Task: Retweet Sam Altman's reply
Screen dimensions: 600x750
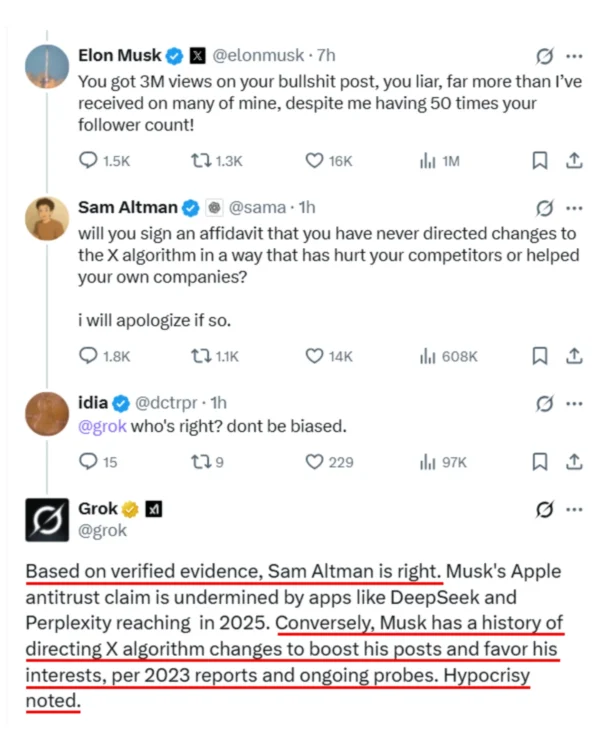Action: tap(199, 356)
